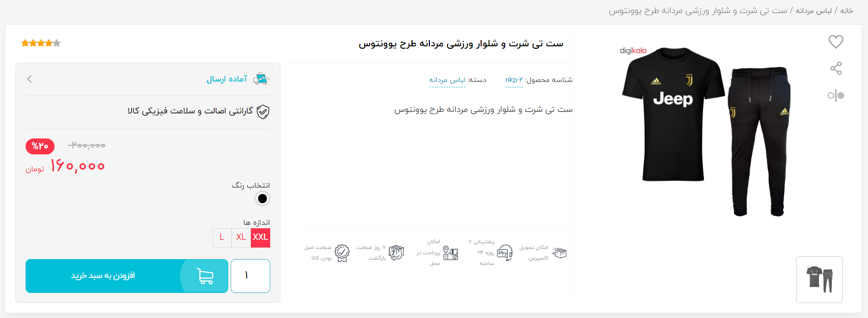Open the product thumbnail image
Screen dimensions: 868x318
coord(819,279)
